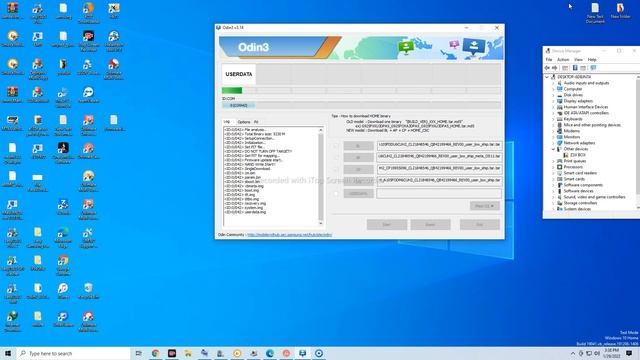
Task: Expand Display adapters in Device Manager
Action: [553, 101]
